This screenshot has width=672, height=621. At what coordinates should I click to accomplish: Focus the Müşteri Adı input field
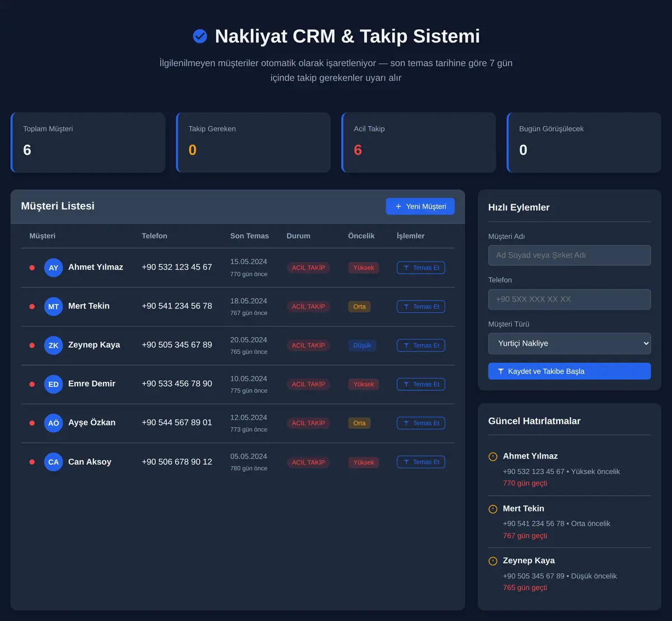pos(570,255)
